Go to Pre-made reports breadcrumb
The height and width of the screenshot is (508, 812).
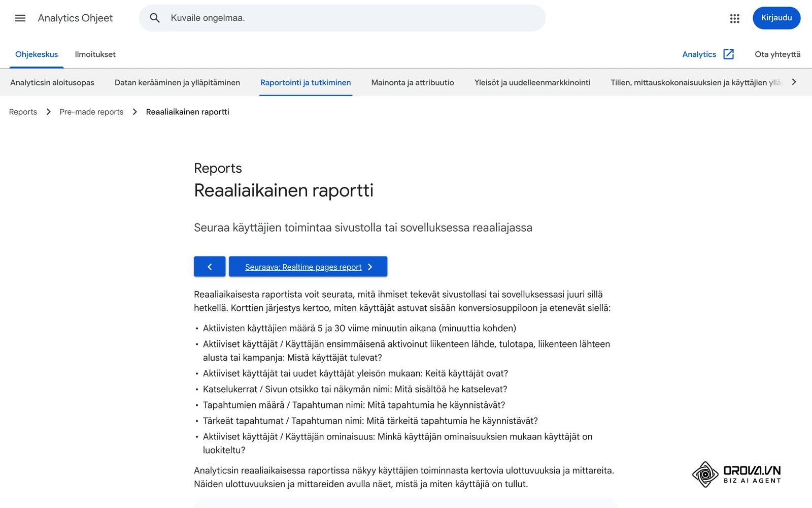click(91, 112)
